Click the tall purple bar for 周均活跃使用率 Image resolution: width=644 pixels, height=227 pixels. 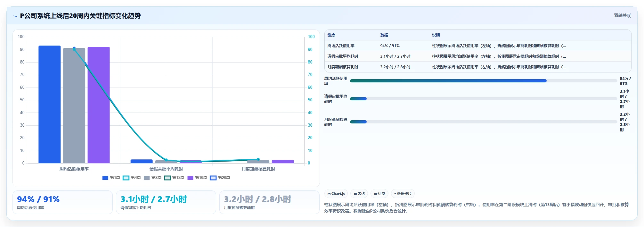[x=99, y=105]
